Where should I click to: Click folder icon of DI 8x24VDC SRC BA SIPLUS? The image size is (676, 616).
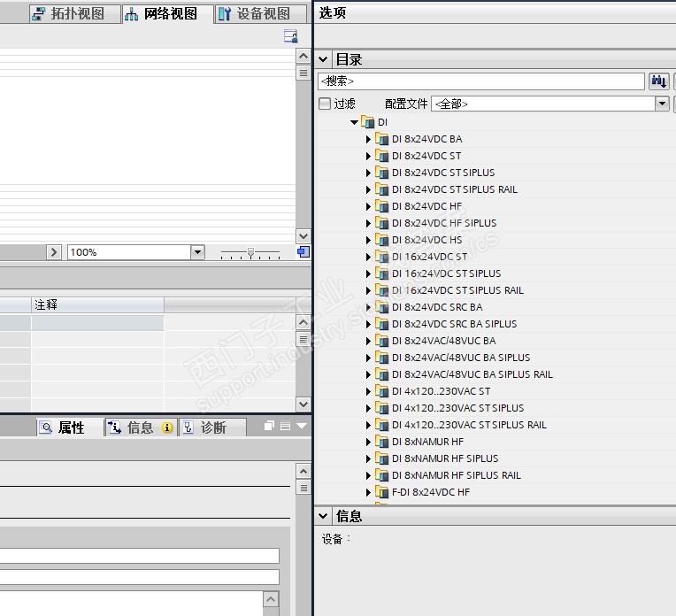point(381,324)
